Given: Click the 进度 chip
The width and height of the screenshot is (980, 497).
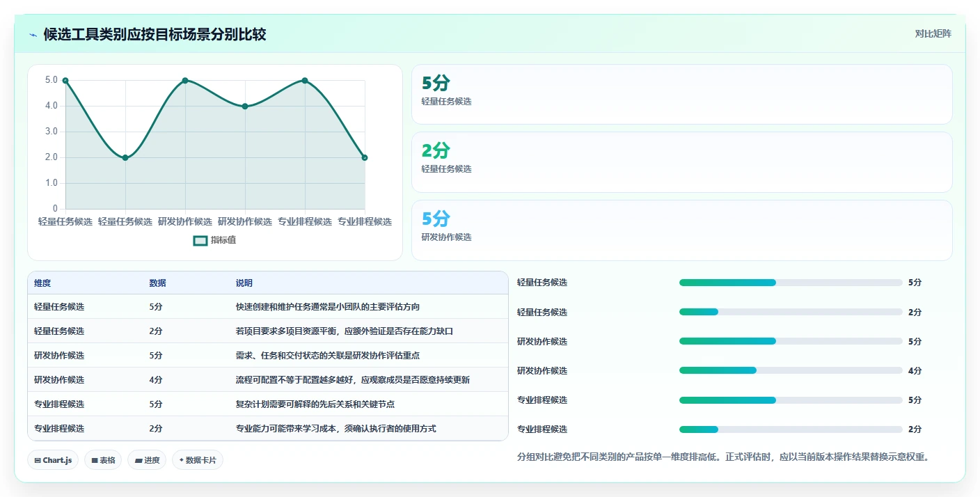Looking at the screenshot, I should pos(147,460).
